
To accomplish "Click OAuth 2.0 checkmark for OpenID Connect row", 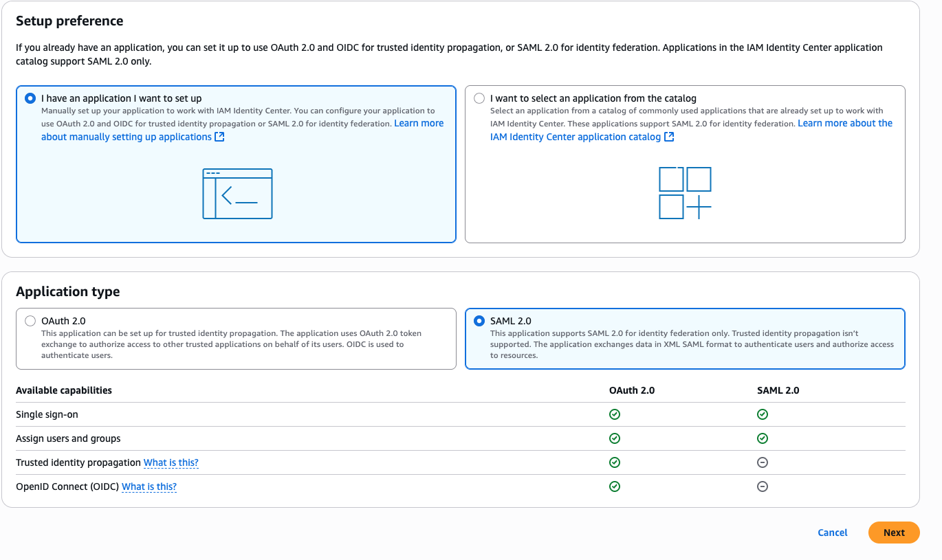I will [615, 486].
